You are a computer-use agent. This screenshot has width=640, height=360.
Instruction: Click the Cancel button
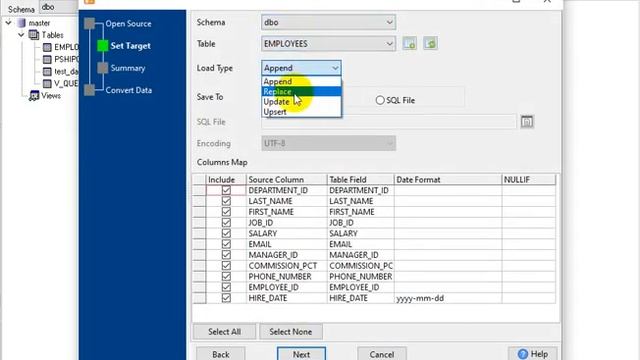click(x=382, y=354)
